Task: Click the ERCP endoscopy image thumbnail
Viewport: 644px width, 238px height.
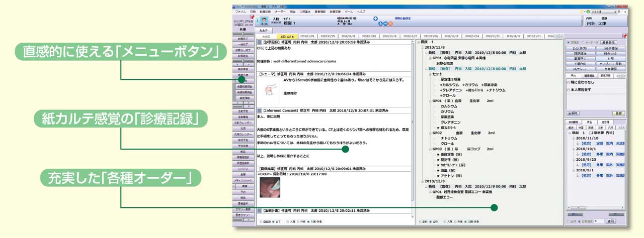Action: (270, 187)
